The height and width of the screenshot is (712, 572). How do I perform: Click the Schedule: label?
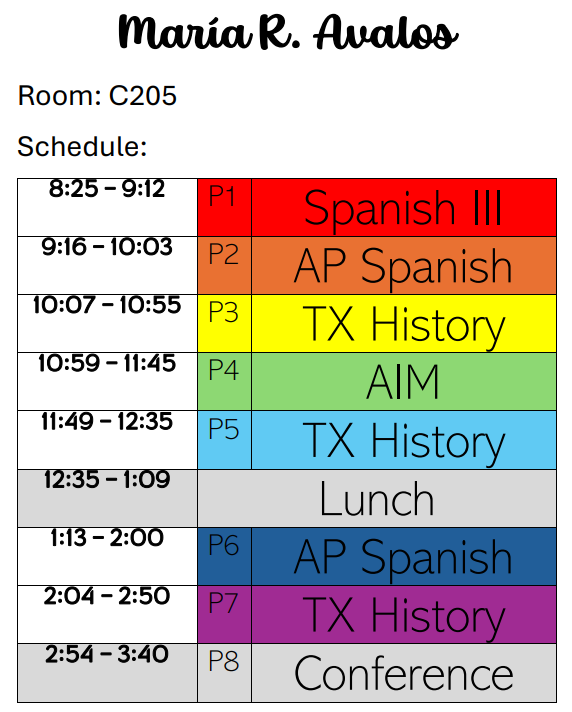point(82,146)
